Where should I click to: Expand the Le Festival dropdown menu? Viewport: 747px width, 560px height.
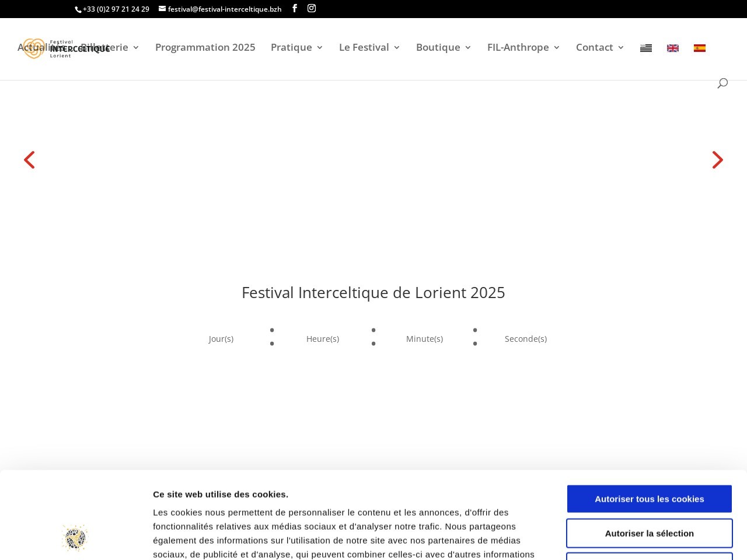coord(369,47)
